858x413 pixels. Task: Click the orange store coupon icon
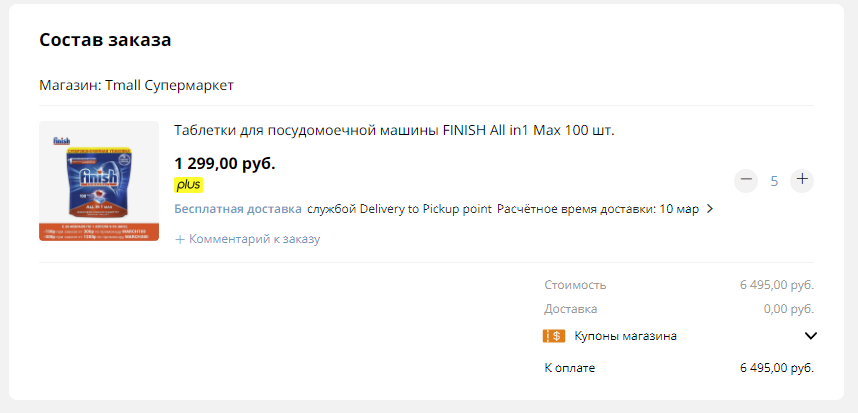click(x=554, y=336)
